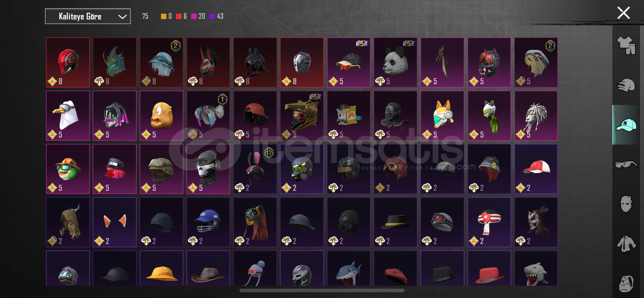Open the outfit sets category icon
Screen dimensions: 644x298
coord(626,45)
